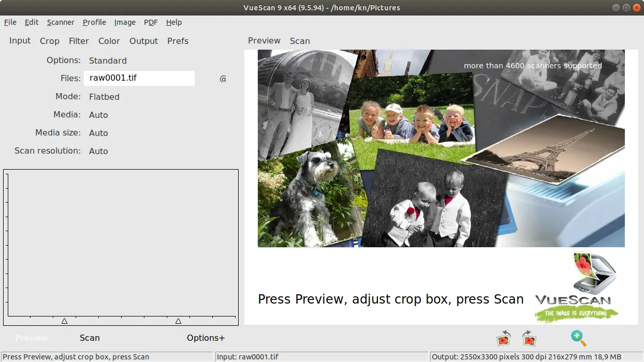The width and height of the screenshot is (644, 362).
Task: Switch to the Crop tab
Action: click(x=50, y=41)
